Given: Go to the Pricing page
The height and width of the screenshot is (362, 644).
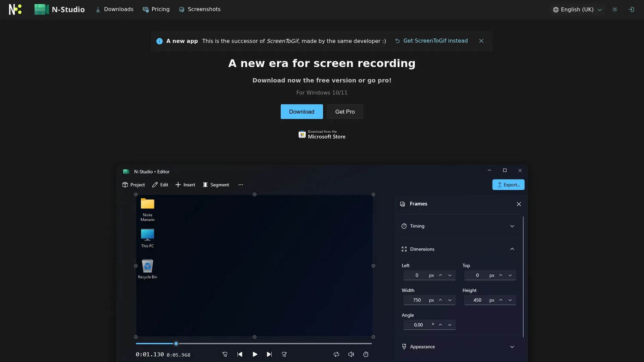Looking at the screenshot, I should tap(156, 9).
